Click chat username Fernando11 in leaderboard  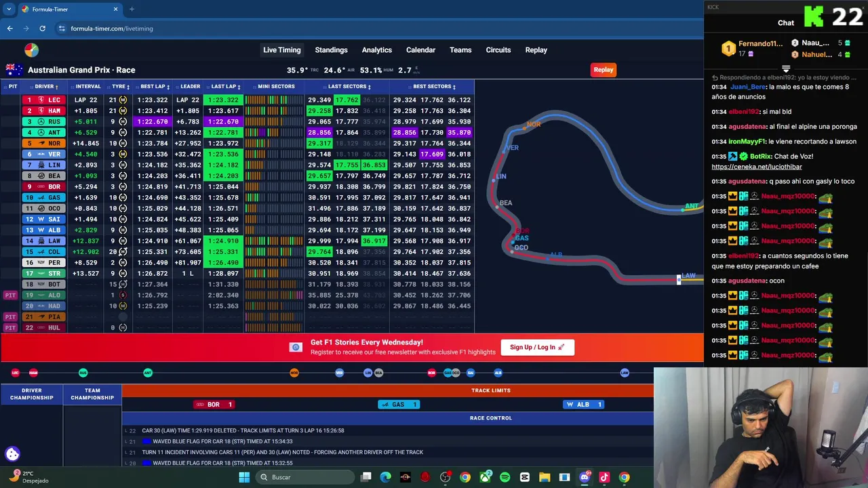click(x=760, y=43)
